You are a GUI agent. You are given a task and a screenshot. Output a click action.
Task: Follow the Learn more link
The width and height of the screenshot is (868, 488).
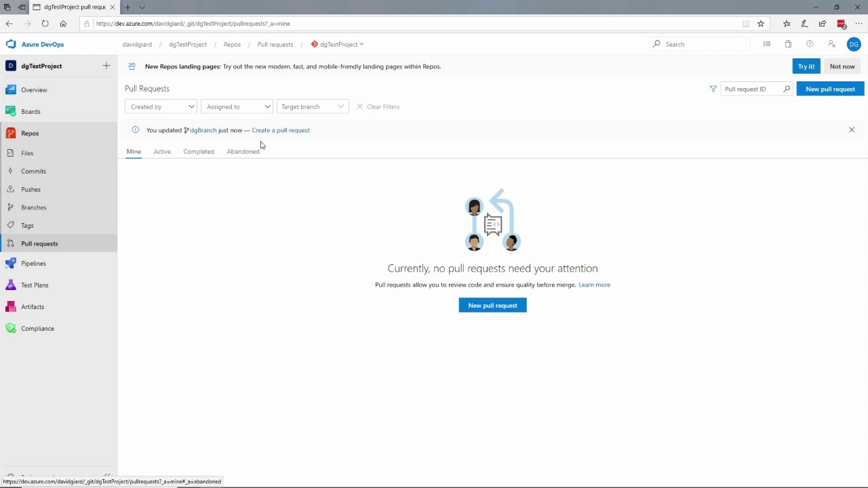click(594, 285)
